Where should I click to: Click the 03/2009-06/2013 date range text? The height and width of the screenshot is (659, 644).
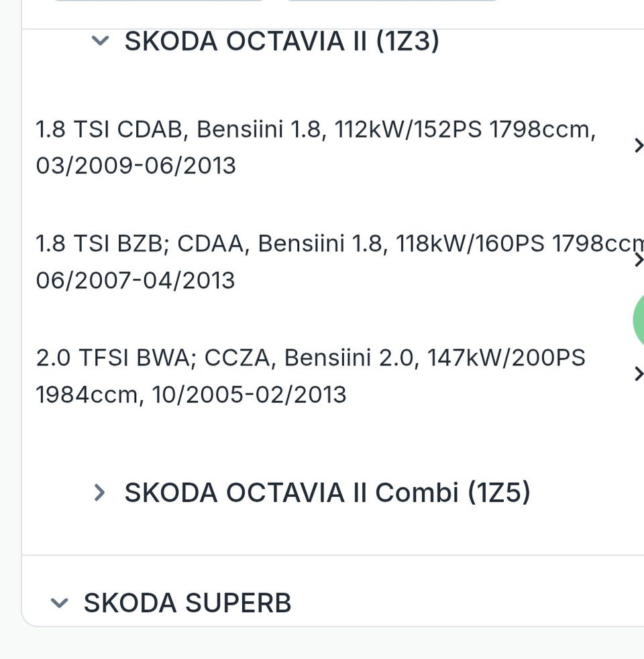(x=136, y=166)
